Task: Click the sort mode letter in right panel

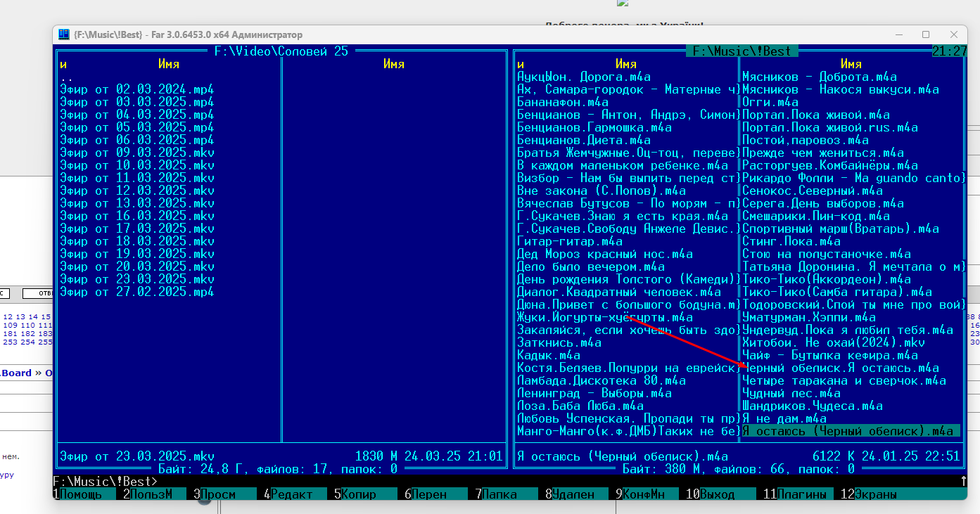Action: tap(521, 65)
